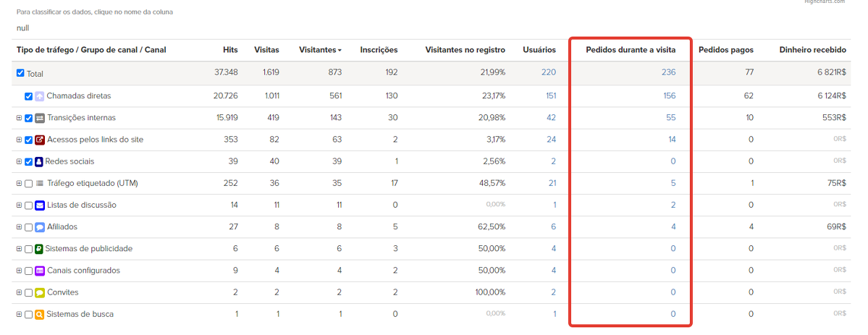
Task: Click the Afiliados channel icon
Action: 40,227
